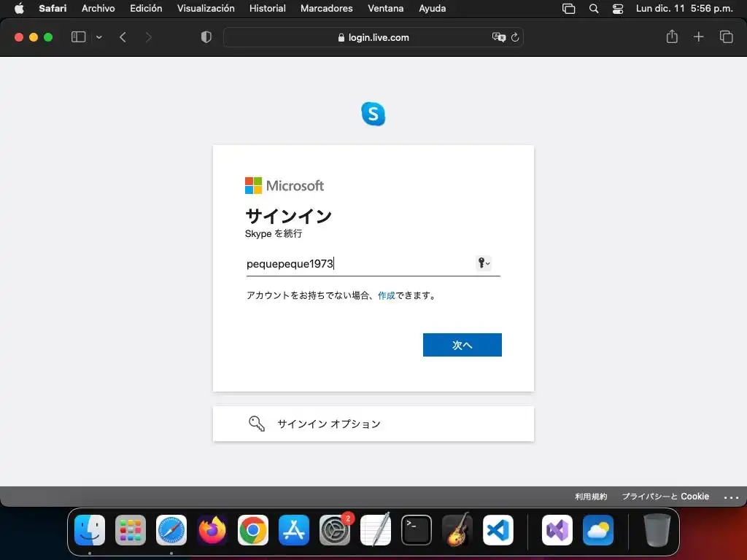
Task: Open the Ayuda menu
Action: point(432,8)
